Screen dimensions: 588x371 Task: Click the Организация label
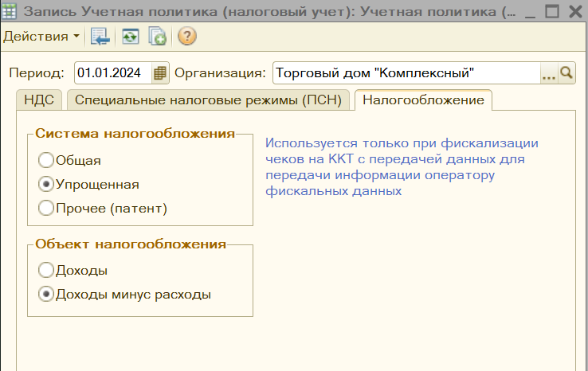click(220, 72)
